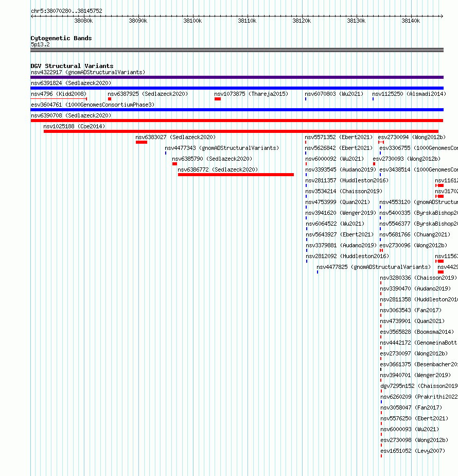Click the DGV Structural Variants track title
Screen dimensions: 458x476
point(72,66)
